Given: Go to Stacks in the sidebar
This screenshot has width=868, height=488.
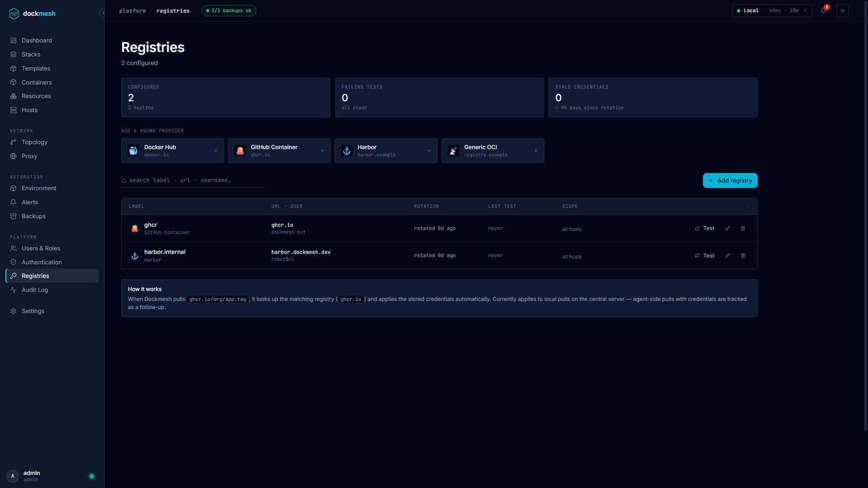Looking at the screenshot, I should tap(52, 54).
